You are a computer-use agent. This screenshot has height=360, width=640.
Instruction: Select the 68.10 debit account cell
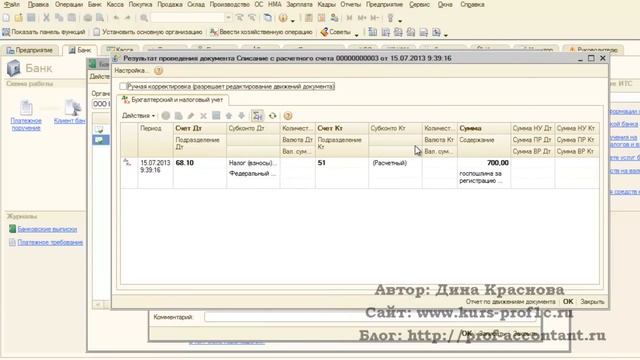(200, 163)
